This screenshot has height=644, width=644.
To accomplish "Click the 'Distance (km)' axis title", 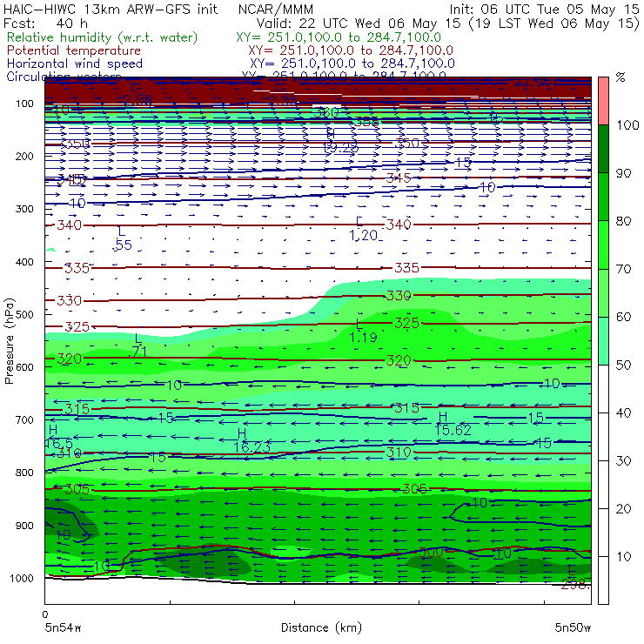I will (322, 627).
